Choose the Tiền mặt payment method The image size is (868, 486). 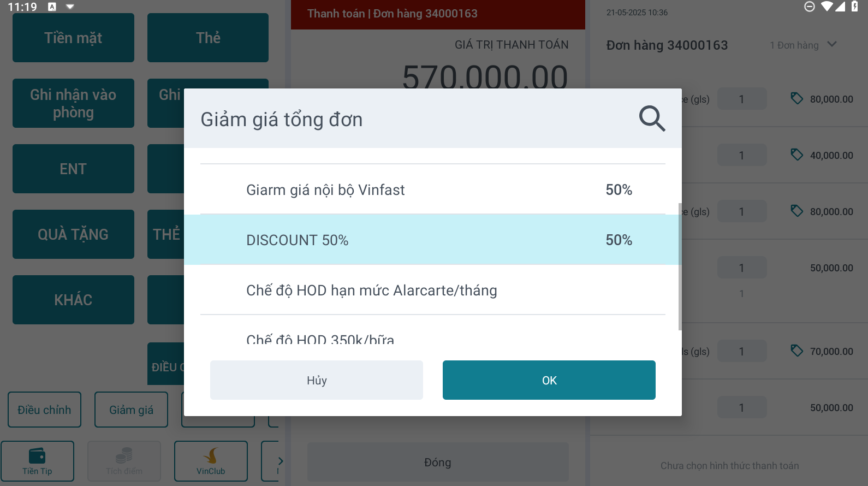73,38
